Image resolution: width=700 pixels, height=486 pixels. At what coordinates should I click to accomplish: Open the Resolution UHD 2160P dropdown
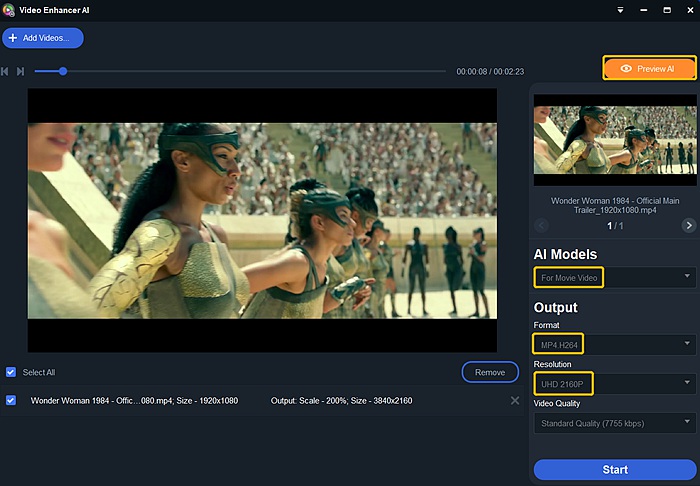[x=615, y=384]
